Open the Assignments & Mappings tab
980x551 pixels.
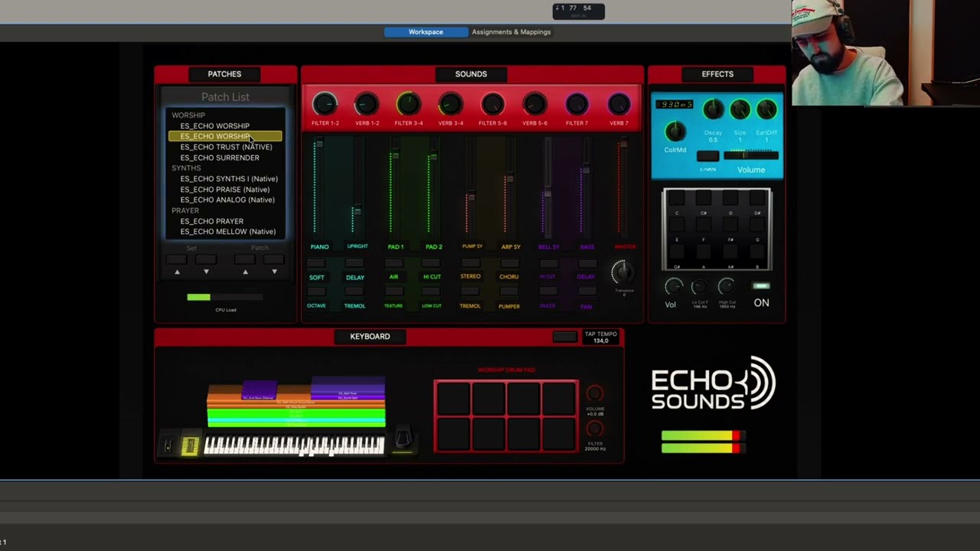point(511,32)
